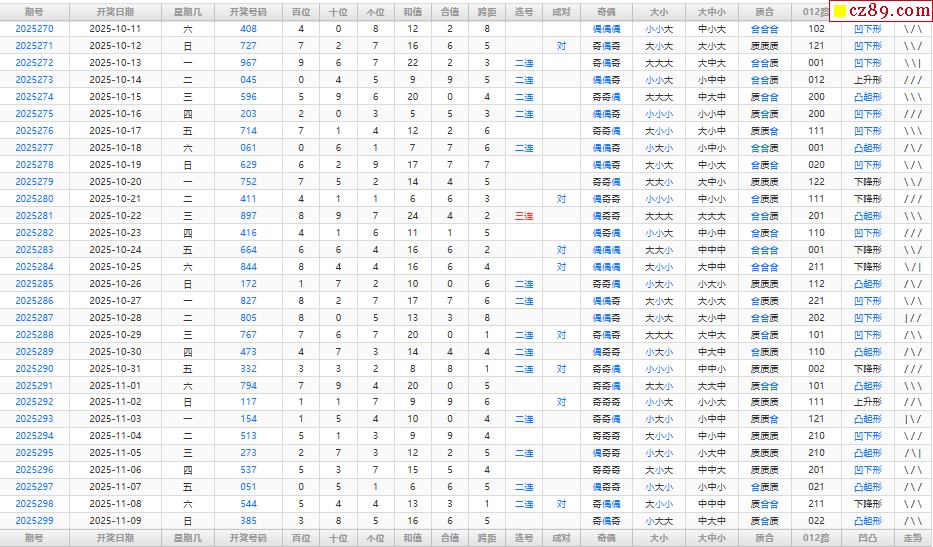Select winning number 897
Viewport: 933px width, 547px height.
click(x=248, y=216)
